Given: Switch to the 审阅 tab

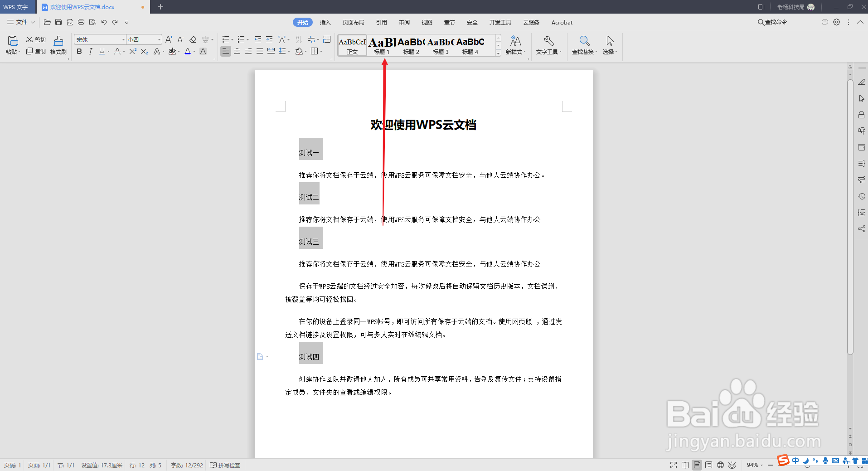Looking at the screenshot, I should [x=404, y=22].
